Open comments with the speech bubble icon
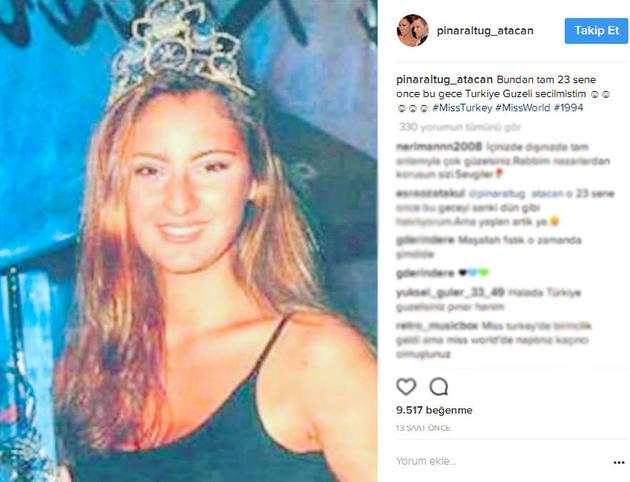This screenshot has height=482, width=630. tap(438, 387)
